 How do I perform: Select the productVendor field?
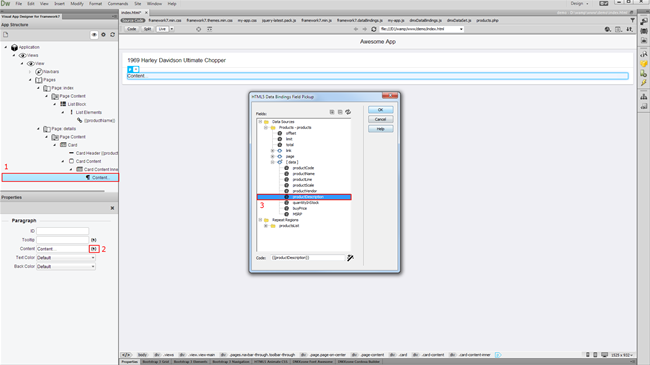pyautogui.click(x=305, y=191)
